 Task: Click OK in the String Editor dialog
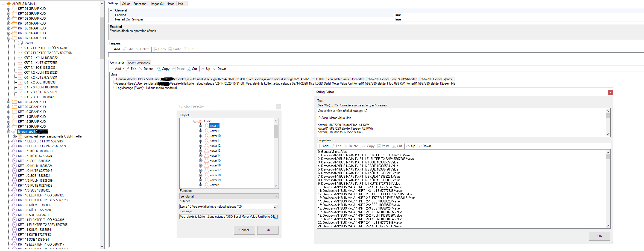tap(599, 236)
